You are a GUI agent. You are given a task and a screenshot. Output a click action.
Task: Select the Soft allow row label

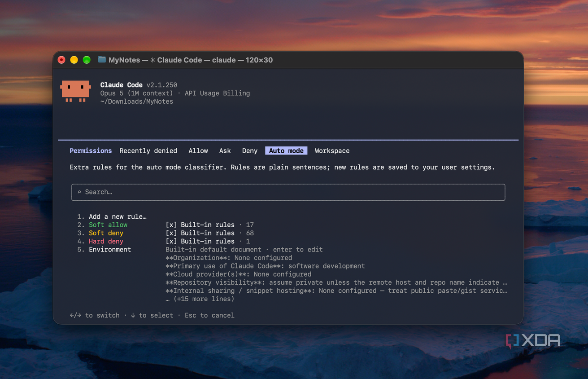point(108,225)
